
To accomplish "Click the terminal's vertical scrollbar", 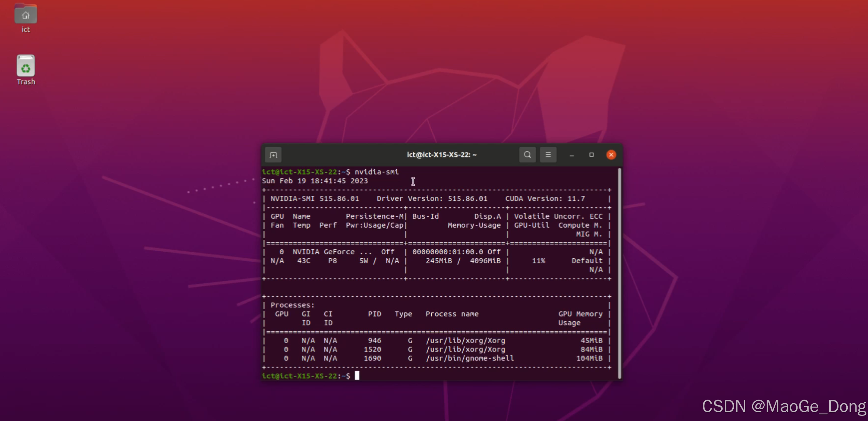I will coord(619,273).
